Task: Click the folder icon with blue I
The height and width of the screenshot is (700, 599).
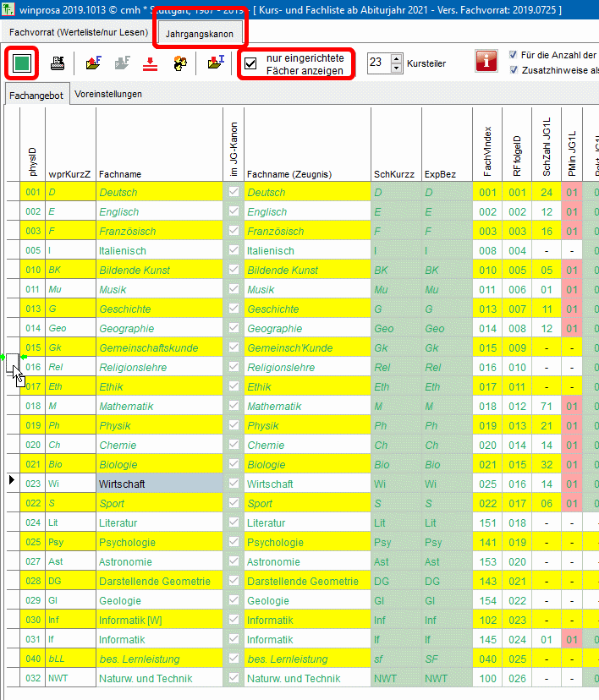Action: tap(216, 63)
